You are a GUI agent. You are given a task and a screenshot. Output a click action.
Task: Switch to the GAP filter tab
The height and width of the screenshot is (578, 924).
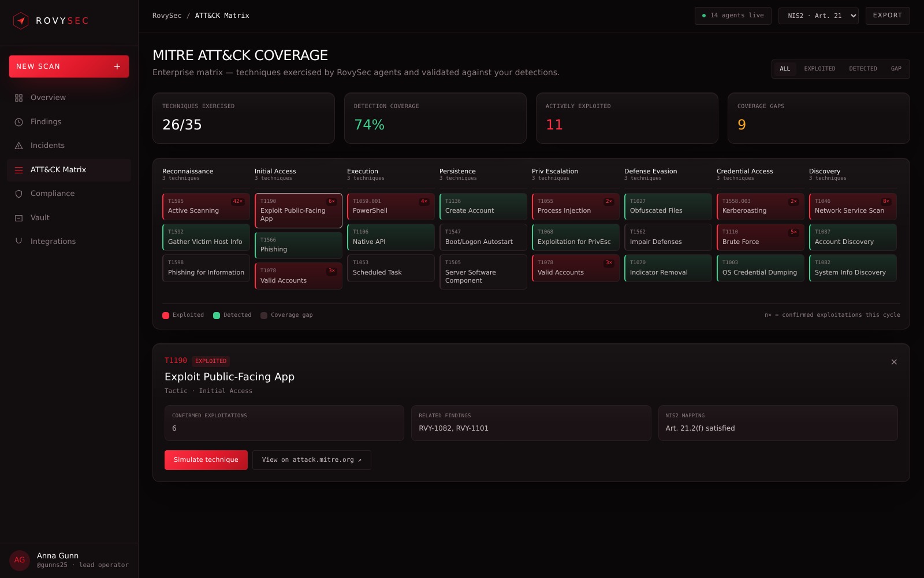[896, 69]
